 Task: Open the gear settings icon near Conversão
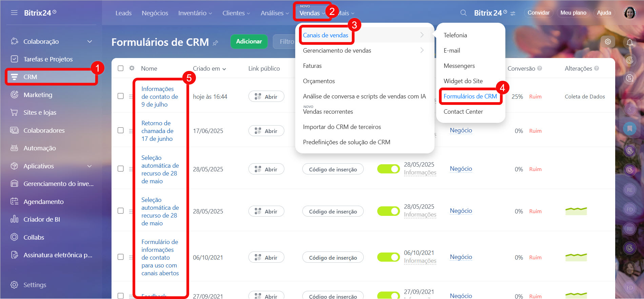click(608, 42)
